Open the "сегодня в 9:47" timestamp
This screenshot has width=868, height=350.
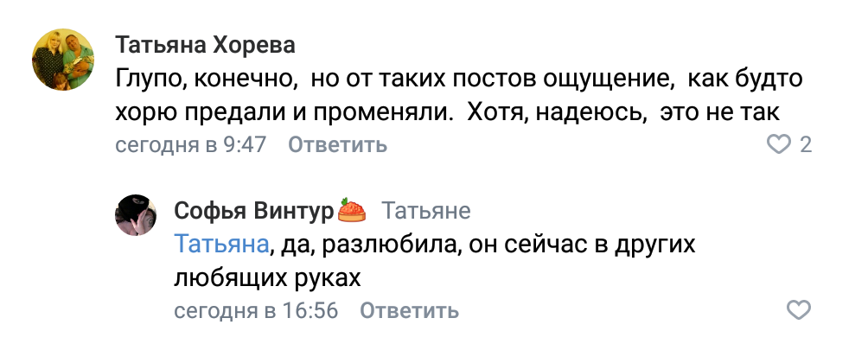pyautogui.click(x=190, y=144)
